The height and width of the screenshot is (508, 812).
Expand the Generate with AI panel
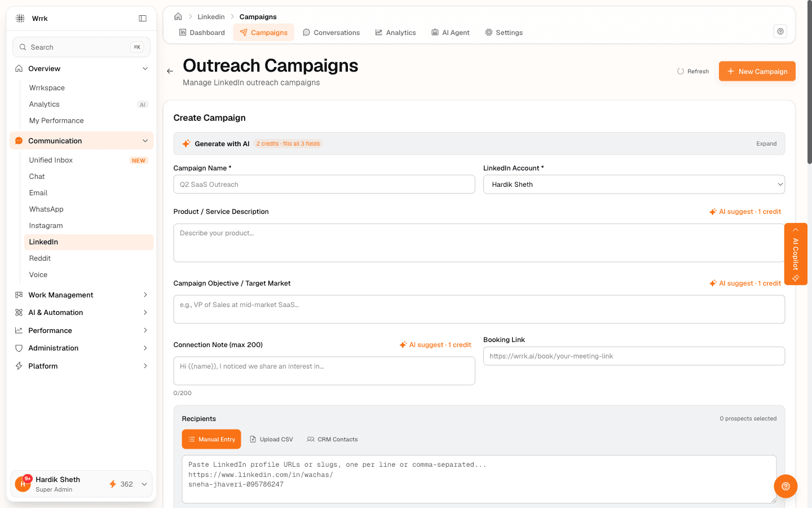[x=766, y=144]
